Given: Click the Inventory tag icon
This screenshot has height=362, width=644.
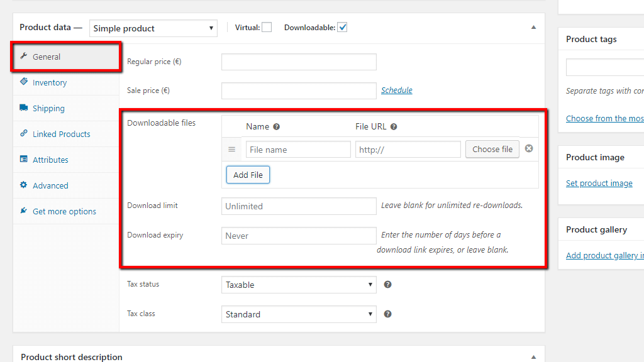Looking at the screenshot, I should click(24, 82).
